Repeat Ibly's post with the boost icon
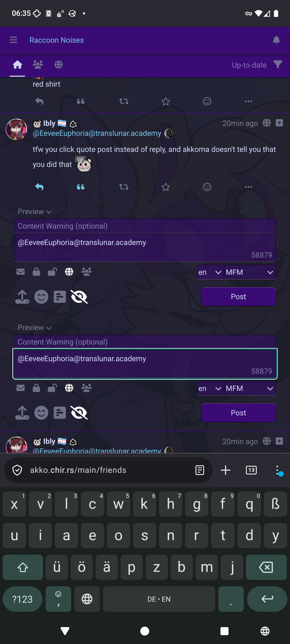Screen dimensions: 290x644 click(124, 187)
